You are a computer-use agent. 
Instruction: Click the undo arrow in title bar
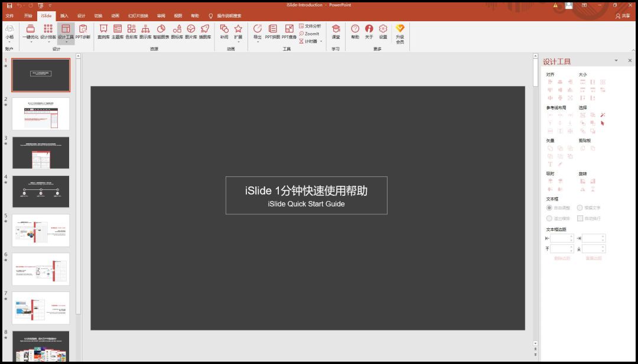(20, 5)
